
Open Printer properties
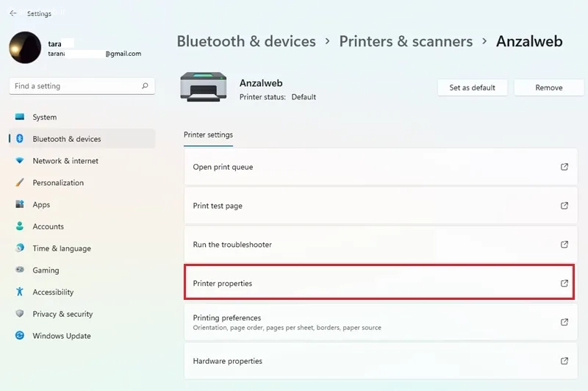379,283
